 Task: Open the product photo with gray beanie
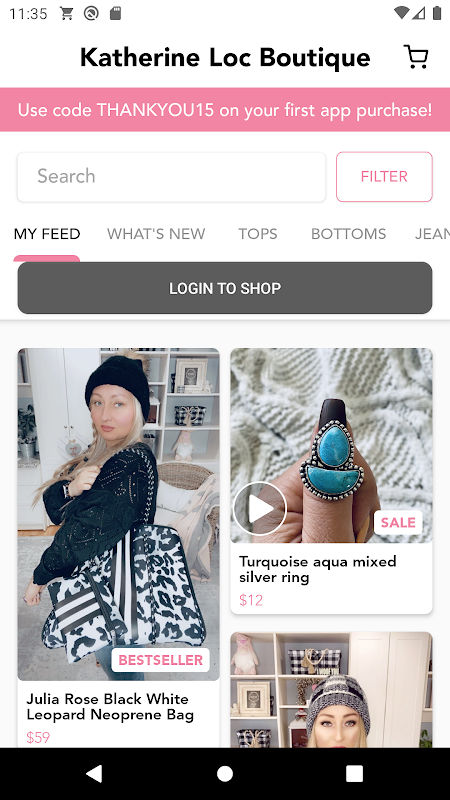pyautogui.click(x=332, y=690)
